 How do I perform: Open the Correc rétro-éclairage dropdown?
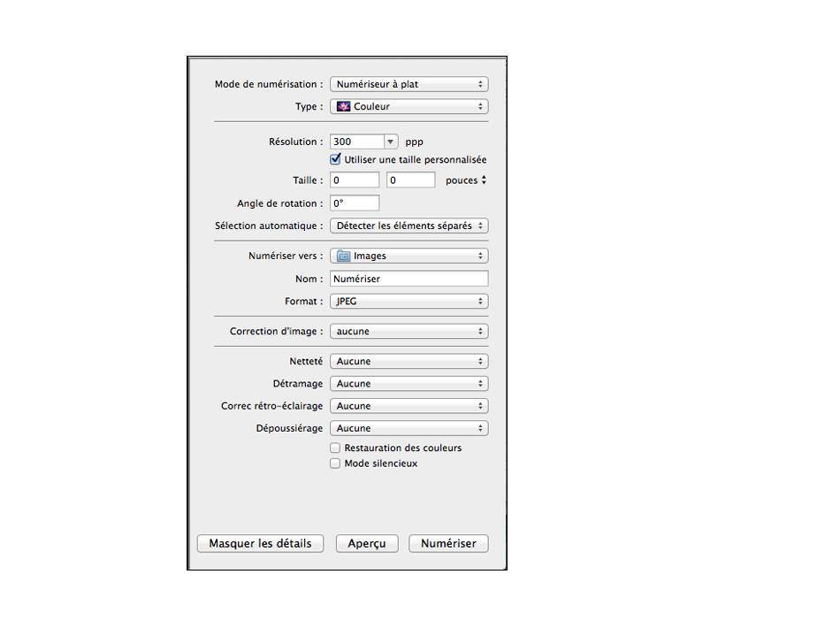pos(409,406)
